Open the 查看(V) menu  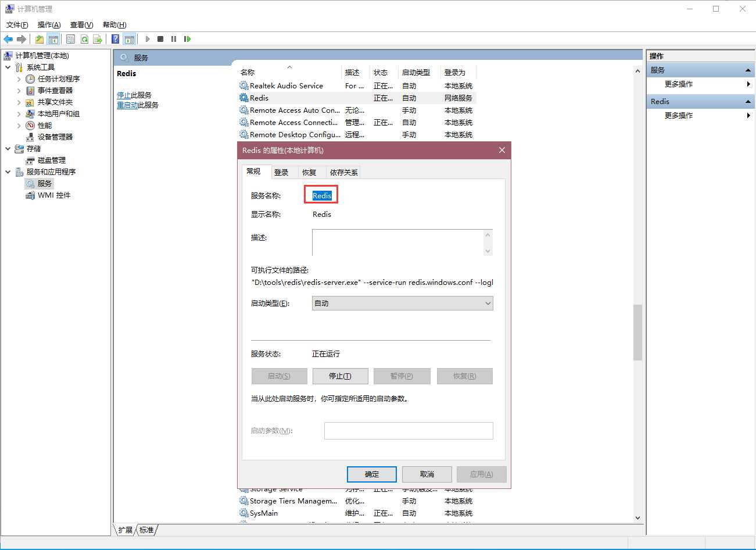[x=81, y=24]
